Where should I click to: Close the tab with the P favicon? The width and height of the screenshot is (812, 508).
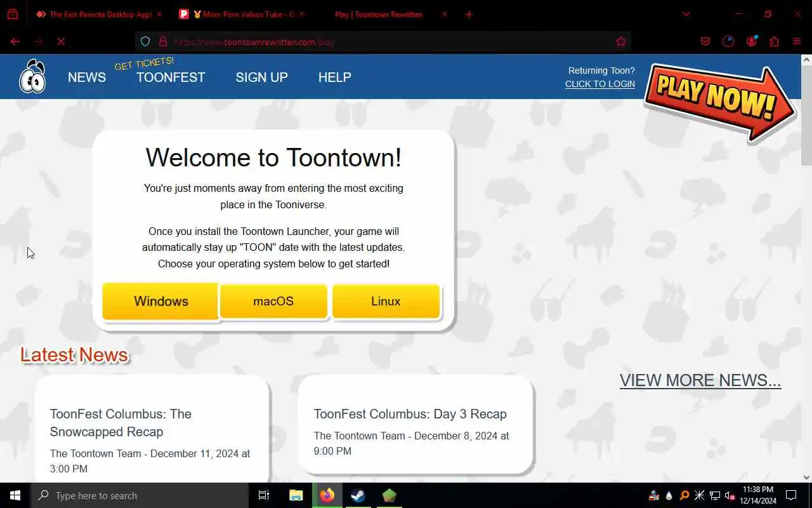pyautogui.click(x=301, y=14)
